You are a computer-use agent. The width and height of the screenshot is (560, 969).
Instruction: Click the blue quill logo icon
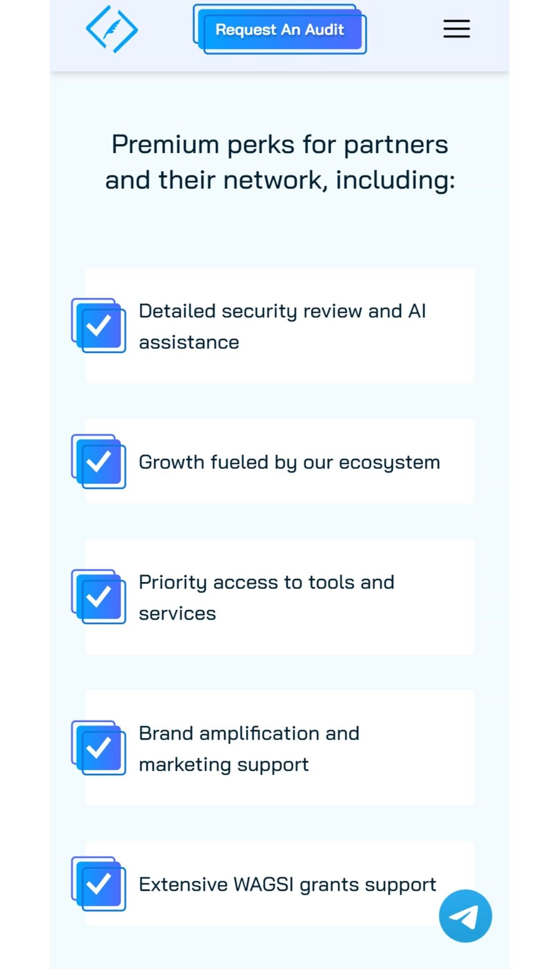[x=111, y=29]
